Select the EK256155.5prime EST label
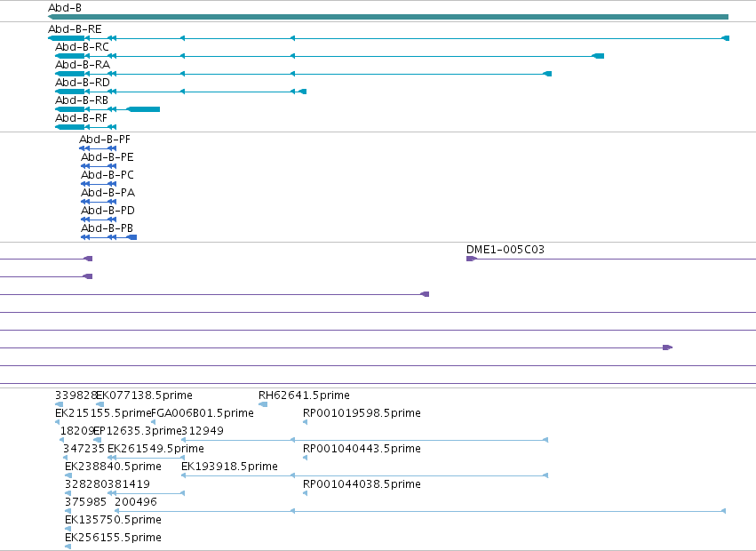Screen dimensions: 756x551 pos(113,538)
